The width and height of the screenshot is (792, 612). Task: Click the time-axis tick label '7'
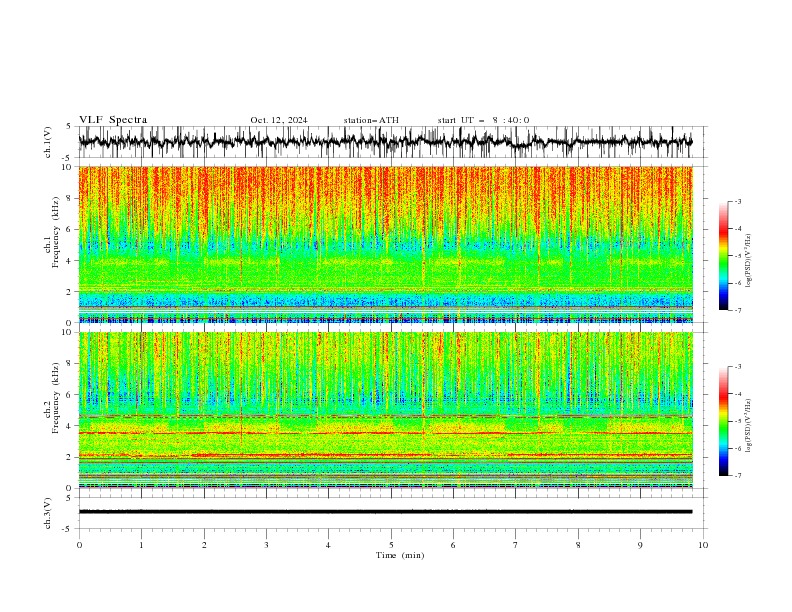(516, 545)
